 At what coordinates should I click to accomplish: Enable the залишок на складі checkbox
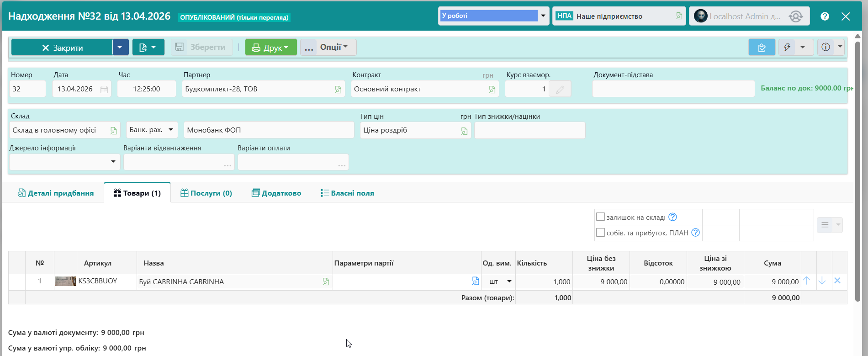pos(601,217)
